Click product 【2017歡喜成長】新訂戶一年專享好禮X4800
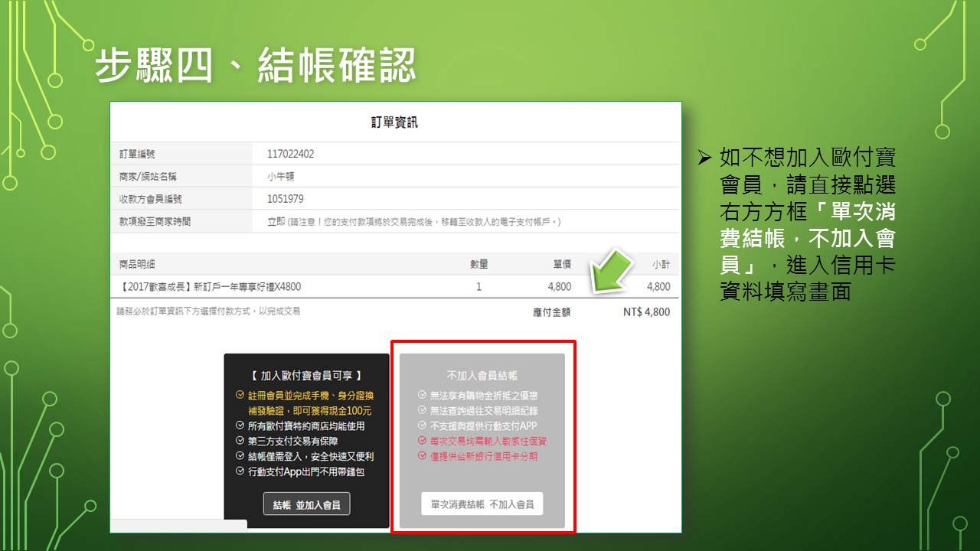980x551 pixels. 211,287
